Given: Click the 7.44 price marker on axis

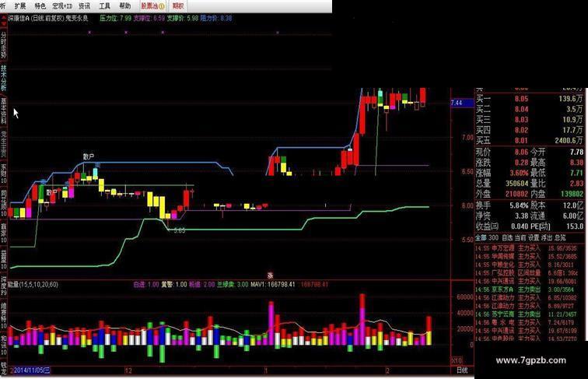Looking at the screenshot, I should (x=462, y=103).
